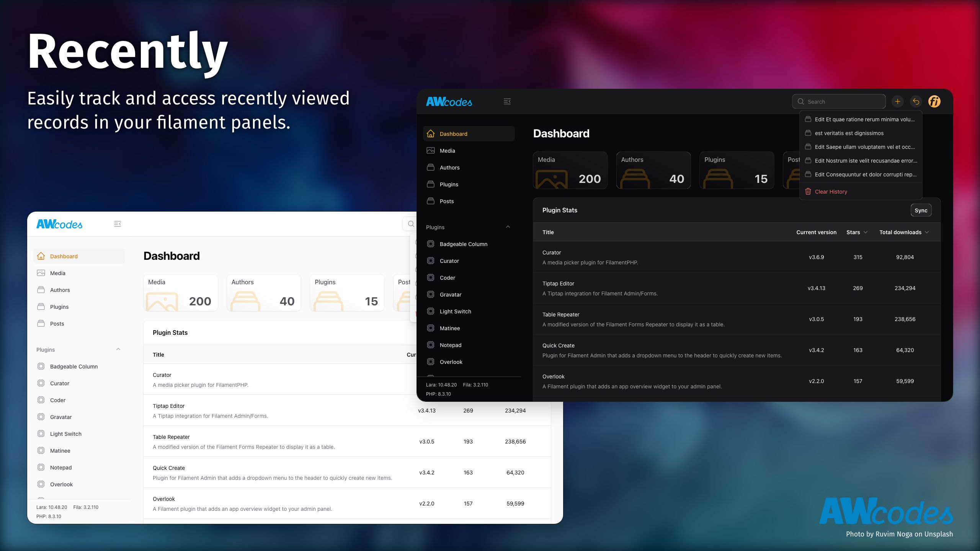Click the history/undo arrow icon
This screenshot has width=980, height=551.
tap(916, 101)
